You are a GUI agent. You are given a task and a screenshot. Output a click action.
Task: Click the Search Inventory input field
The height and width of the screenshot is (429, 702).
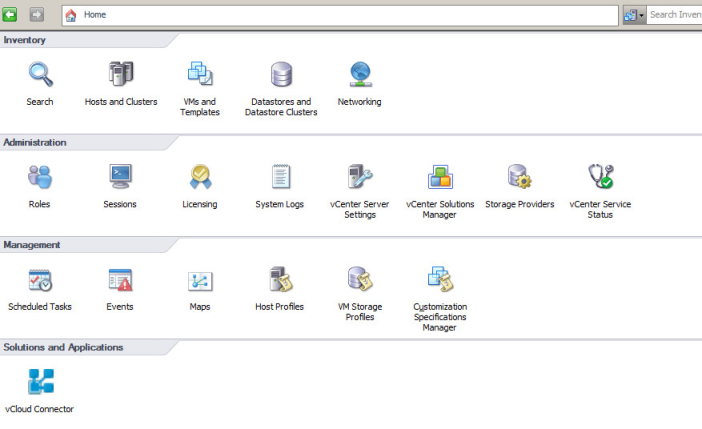[674, 15]
